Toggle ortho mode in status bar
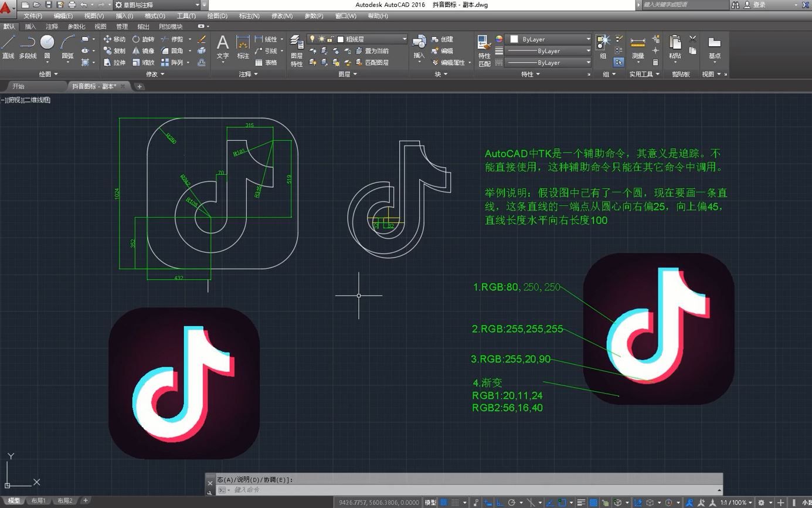812x508 pixels. pos(500,502)
